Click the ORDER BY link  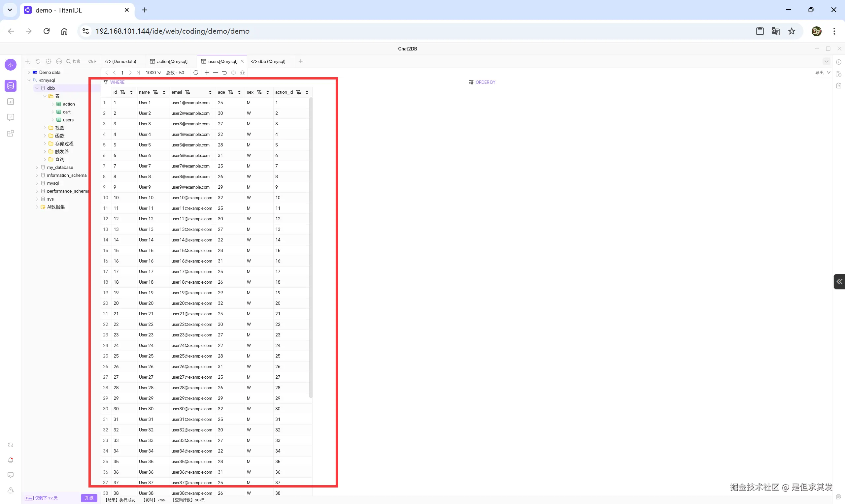click(x=485, y=82)
